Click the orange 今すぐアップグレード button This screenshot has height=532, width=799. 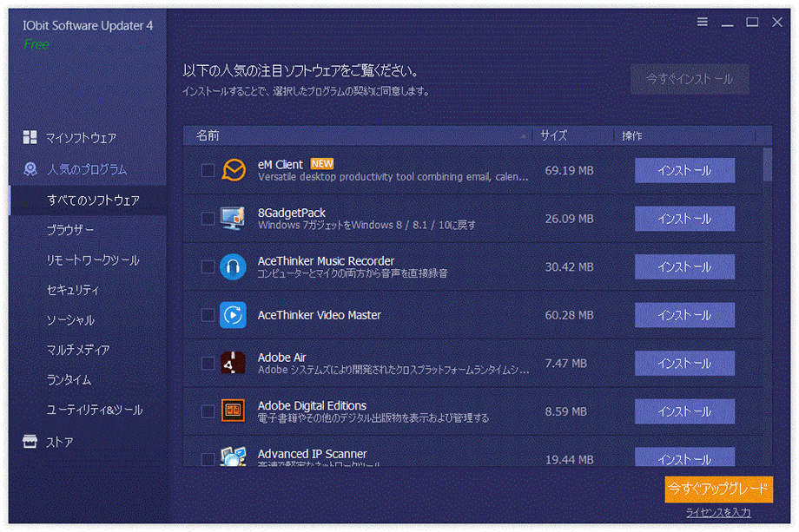pos(718,489)
